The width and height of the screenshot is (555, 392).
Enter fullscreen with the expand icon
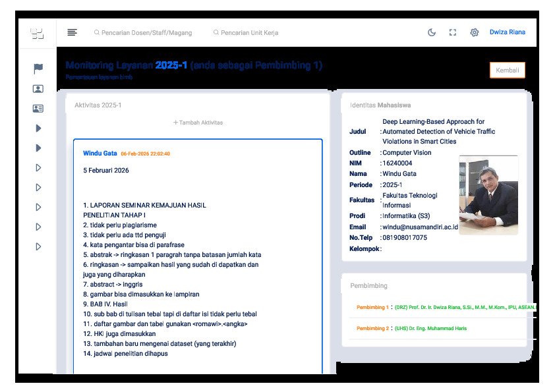[453, 32]
